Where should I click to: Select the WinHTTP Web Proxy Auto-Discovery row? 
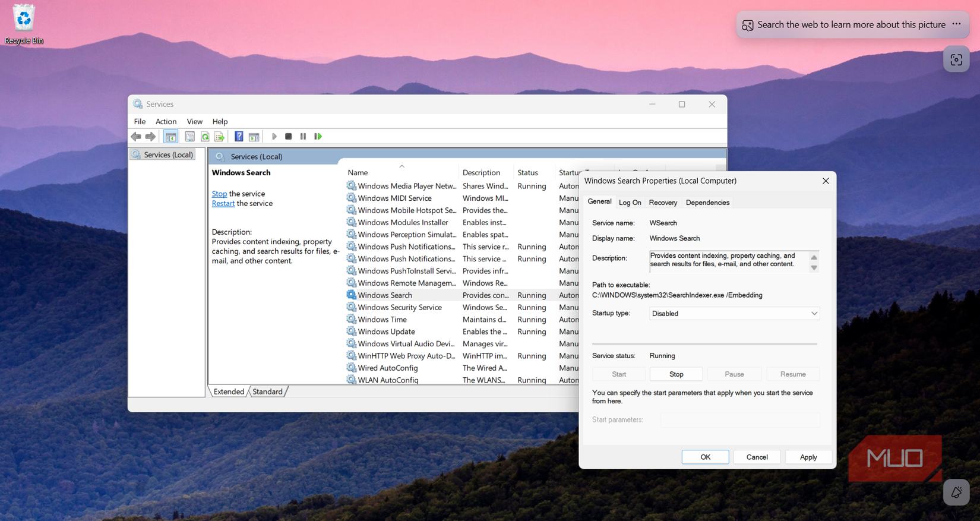pos(461,356)
